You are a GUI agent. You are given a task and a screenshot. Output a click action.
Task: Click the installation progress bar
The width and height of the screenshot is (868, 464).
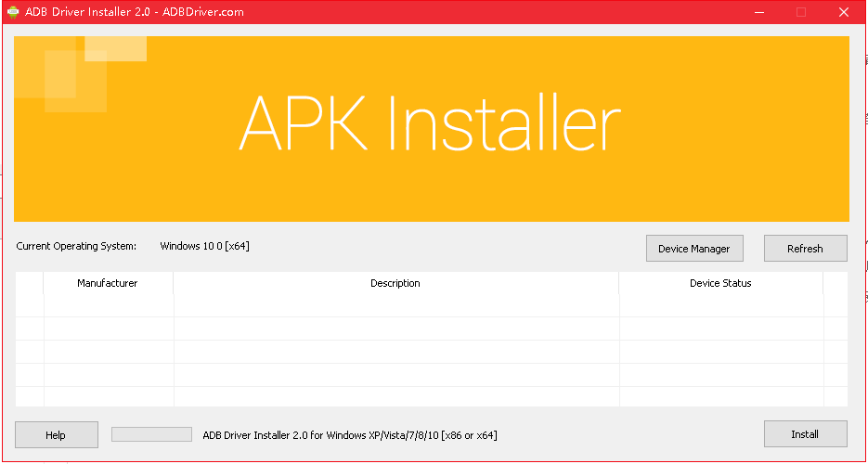(x=151, y=434)
